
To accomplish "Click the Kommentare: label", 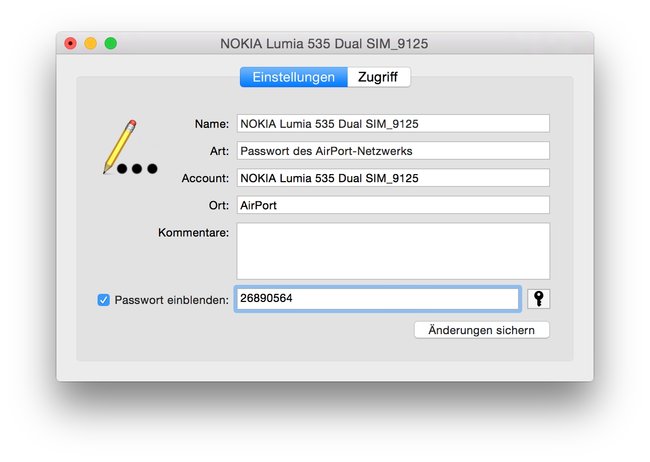I will tap(193, 233).
